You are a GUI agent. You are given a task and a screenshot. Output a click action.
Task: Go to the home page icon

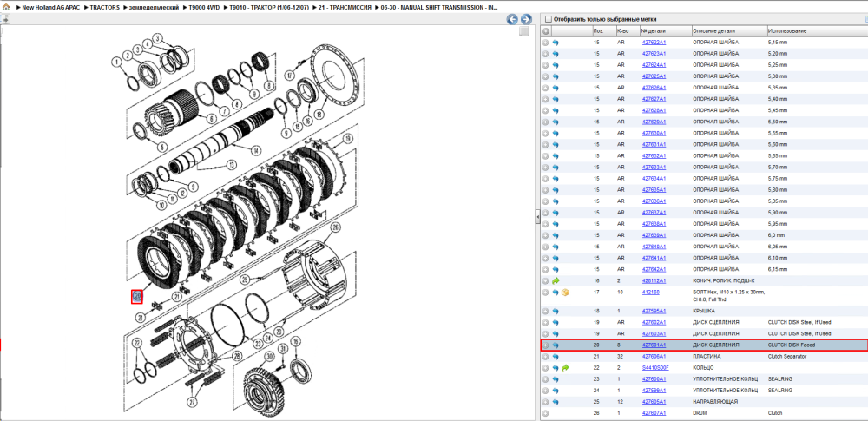click(x=7, y=9)
